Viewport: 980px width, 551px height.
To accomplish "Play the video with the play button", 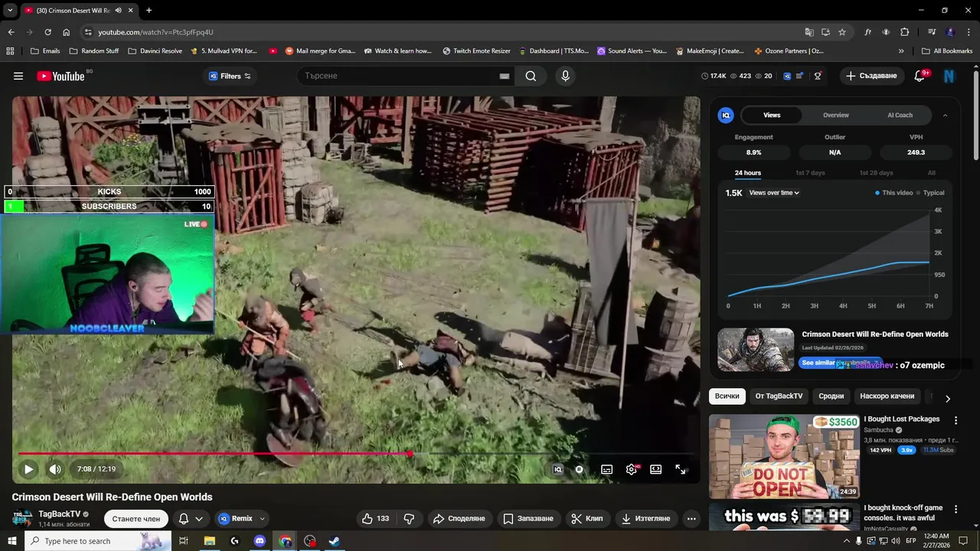I will pos(28,469).
